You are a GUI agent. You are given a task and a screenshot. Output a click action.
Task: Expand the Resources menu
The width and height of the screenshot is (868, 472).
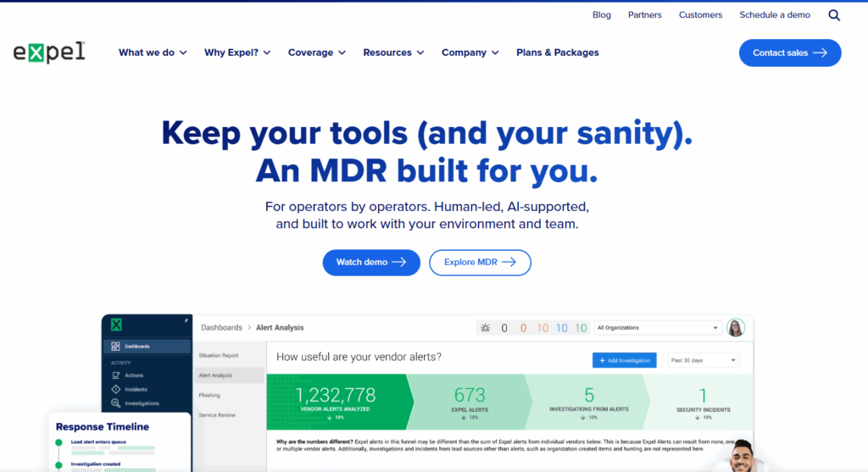point(393,53)
